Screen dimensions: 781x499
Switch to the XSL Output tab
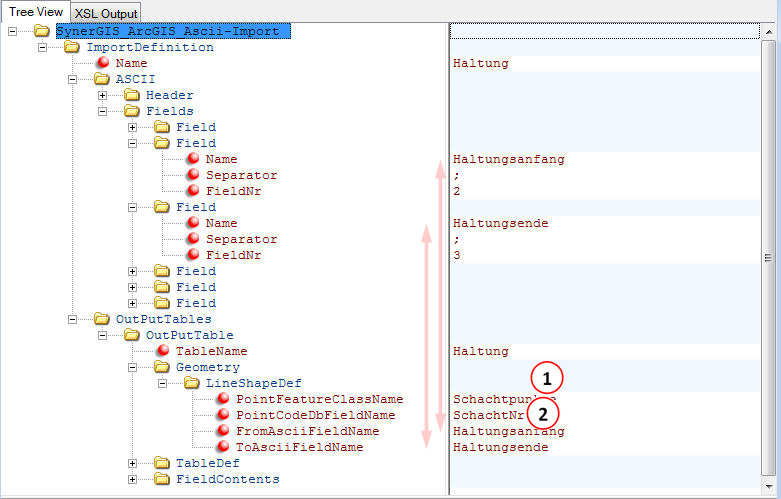(105, 11)
